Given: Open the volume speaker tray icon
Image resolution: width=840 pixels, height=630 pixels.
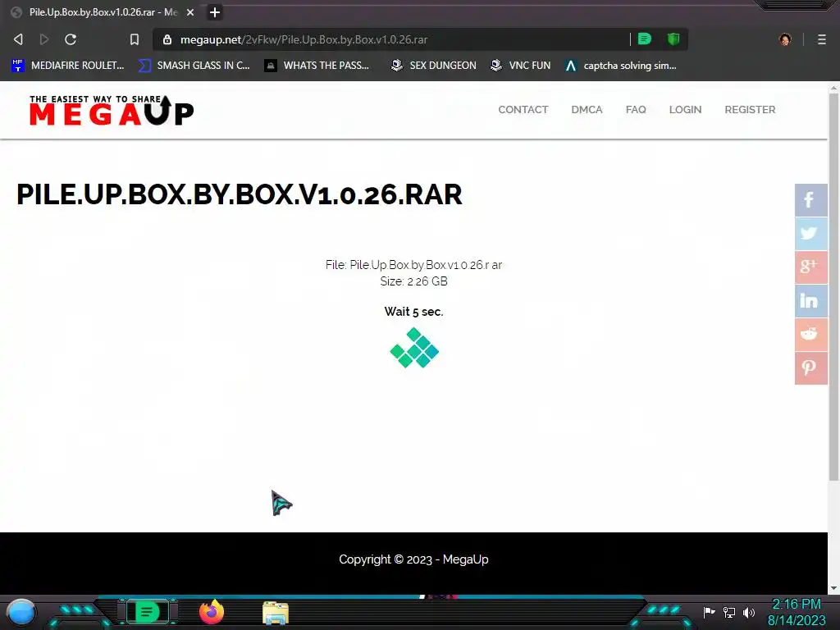Looking at the screenshot, I should pos(749,612).
